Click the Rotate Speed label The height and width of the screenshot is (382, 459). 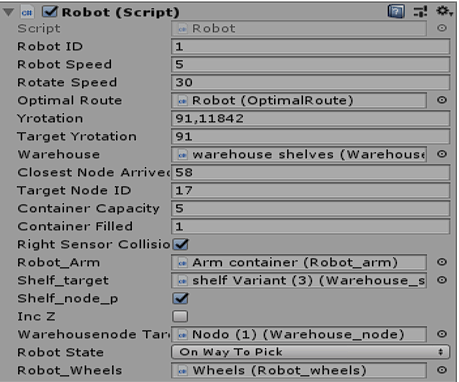coord(67,82)
